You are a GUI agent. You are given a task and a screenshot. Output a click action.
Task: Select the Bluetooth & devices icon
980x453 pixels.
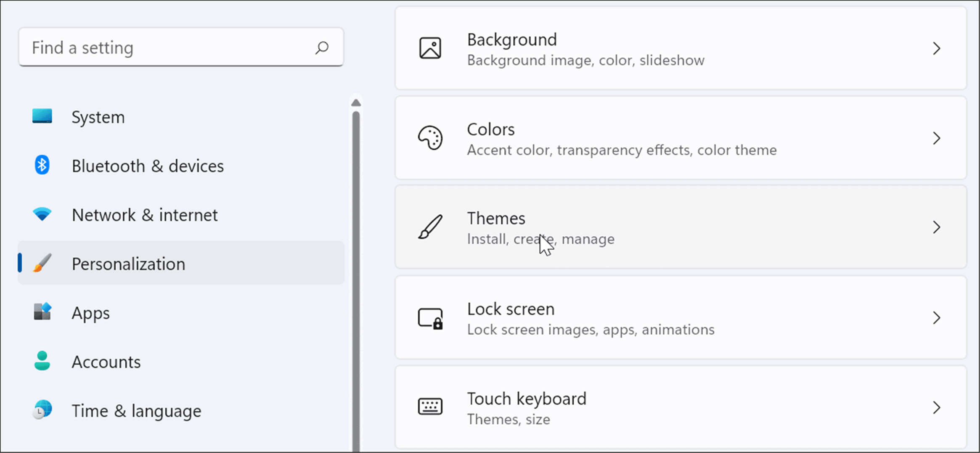point(42,165)
